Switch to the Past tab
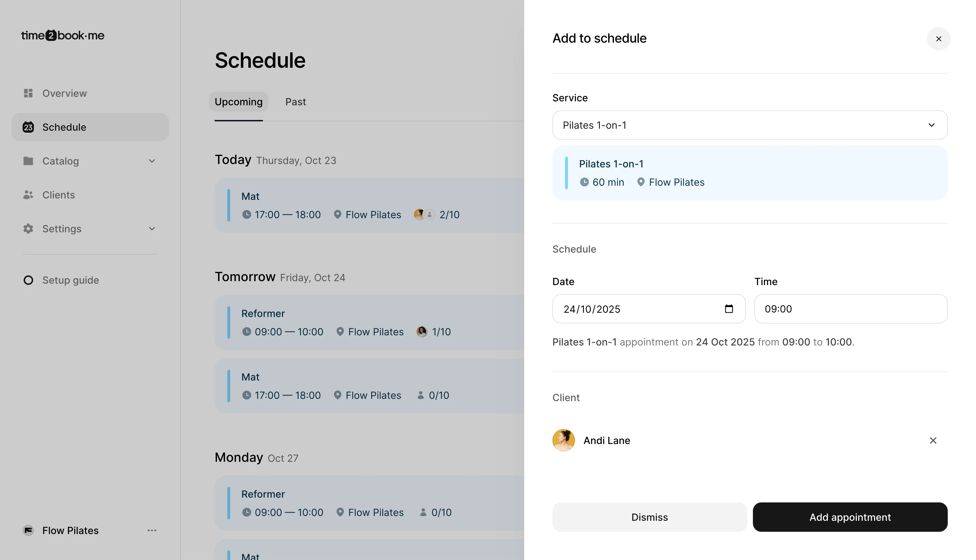976x560 pixels. [x=295, y=102]
